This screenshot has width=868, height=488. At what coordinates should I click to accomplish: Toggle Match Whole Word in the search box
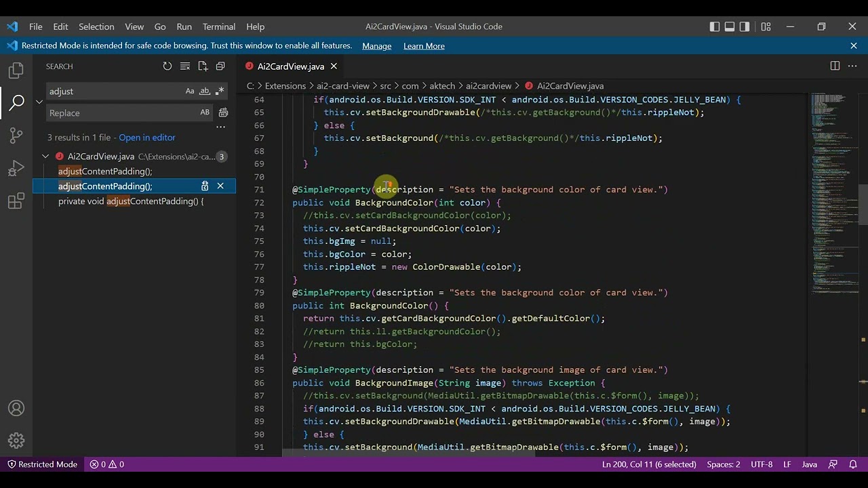[205, 91]
